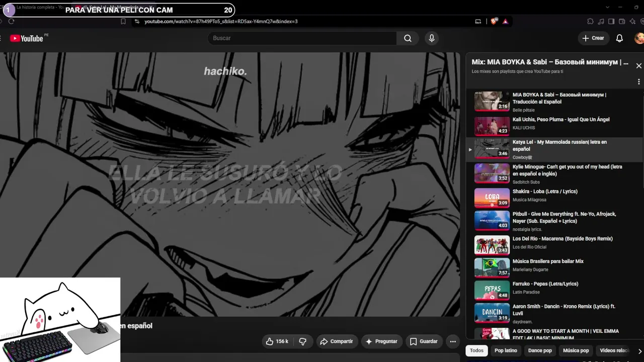Screen dimensions: 644x362
Task: Open the Kylie Minogue thumbnail showing 3:52
Action: tap(492, 173)
